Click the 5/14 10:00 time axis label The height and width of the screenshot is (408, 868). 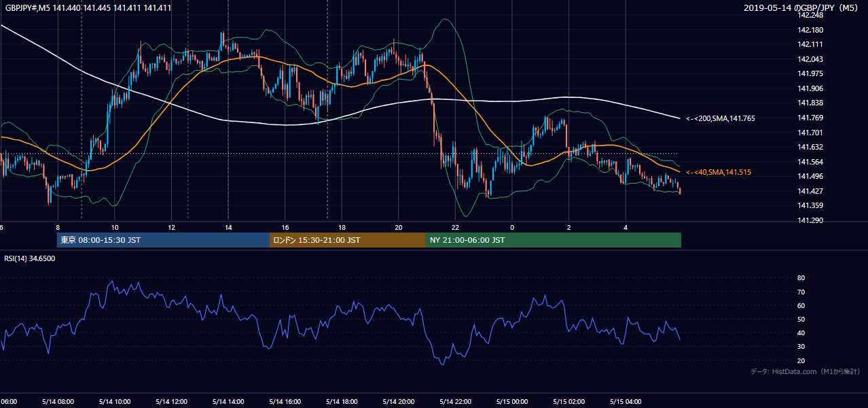coord(114,401)
